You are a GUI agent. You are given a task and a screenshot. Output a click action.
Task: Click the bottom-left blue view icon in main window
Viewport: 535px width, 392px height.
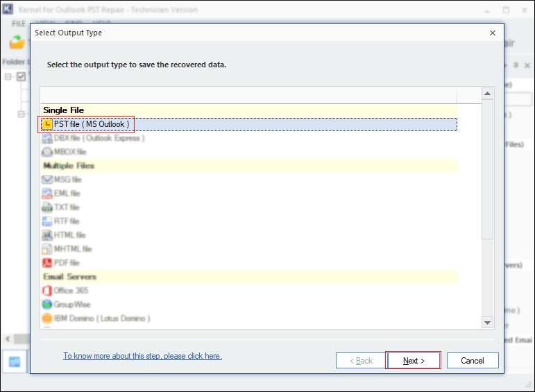[x=15, y=362]
